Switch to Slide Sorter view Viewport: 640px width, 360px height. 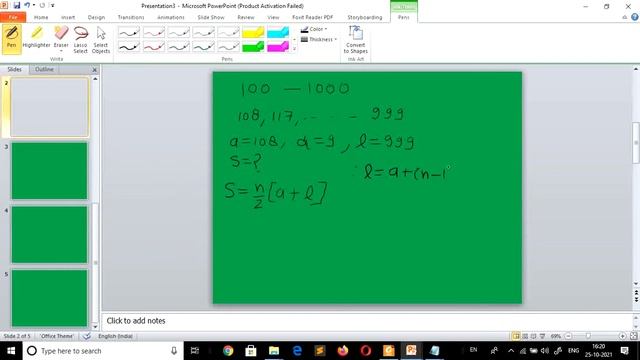coord(525,336)
